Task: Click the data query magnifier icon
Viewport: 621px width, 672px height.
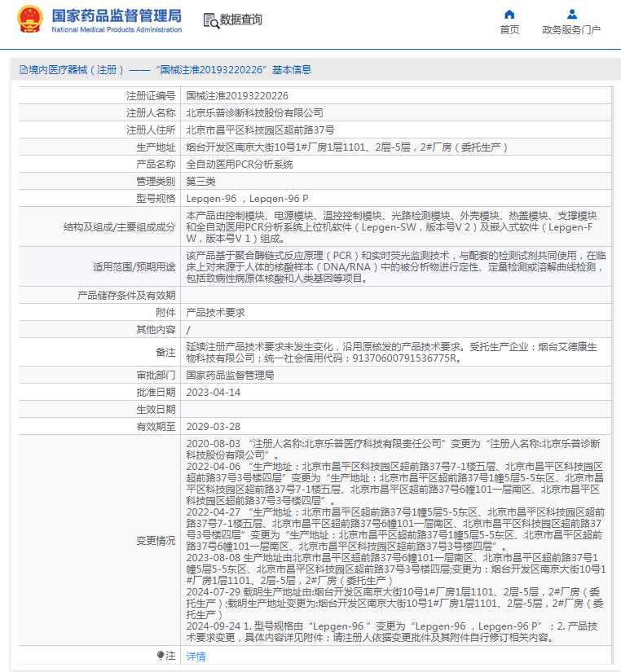Action: click(211, 20)
